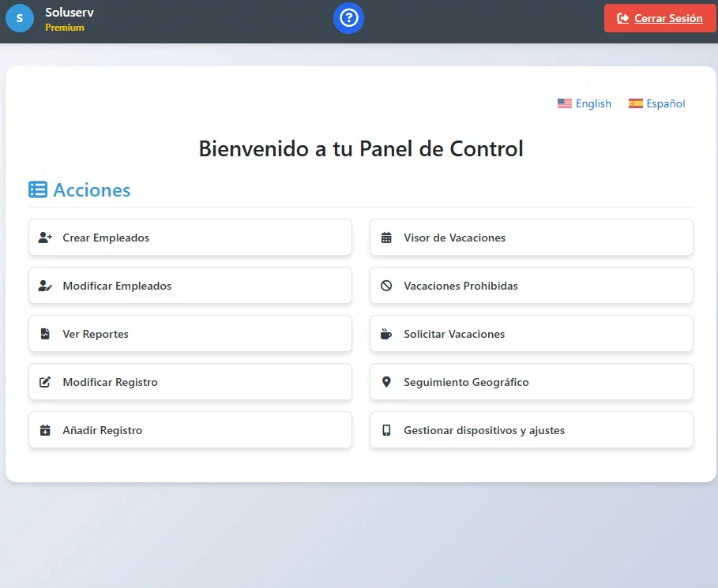Click the calendar icon beside Visor de Vacaciones
The height and width of the screenshot is (588, 718).
tap(386, 238)
